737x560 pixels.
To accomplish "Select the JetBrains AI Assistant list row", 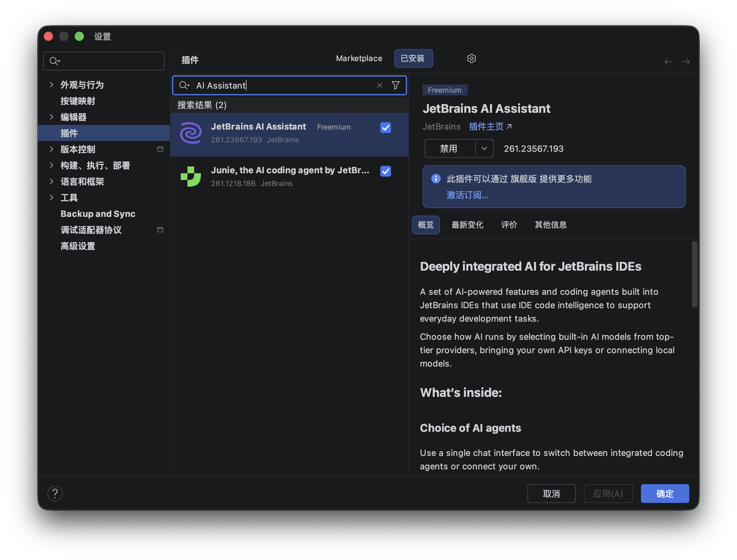I will coord(289,134).
